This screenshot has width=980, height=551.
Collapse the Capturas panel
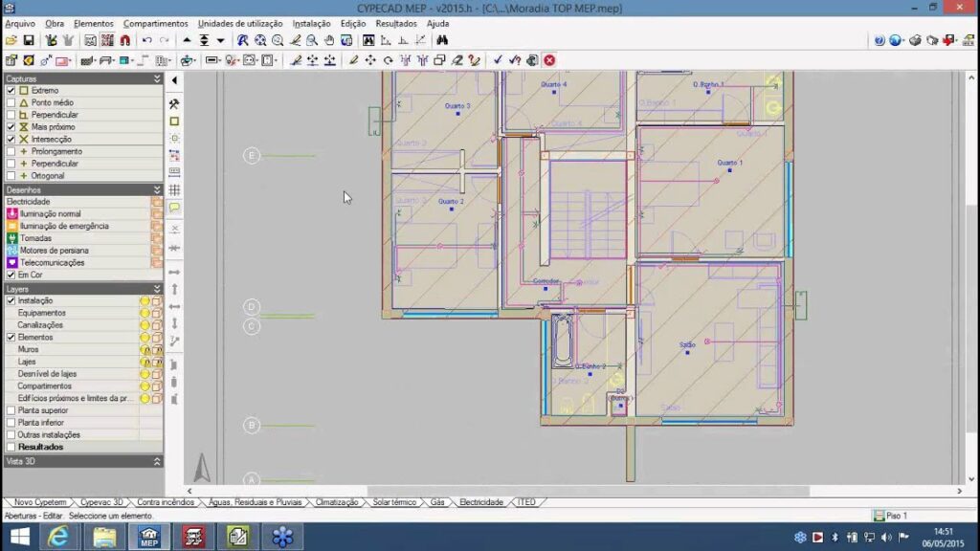point(157,78)
